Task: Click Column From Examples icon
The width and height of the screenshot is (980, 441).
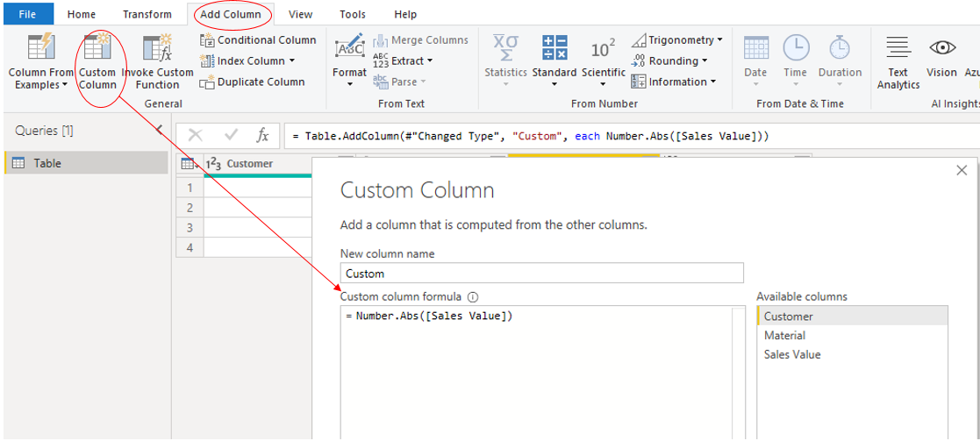Action: pos(41,48)
